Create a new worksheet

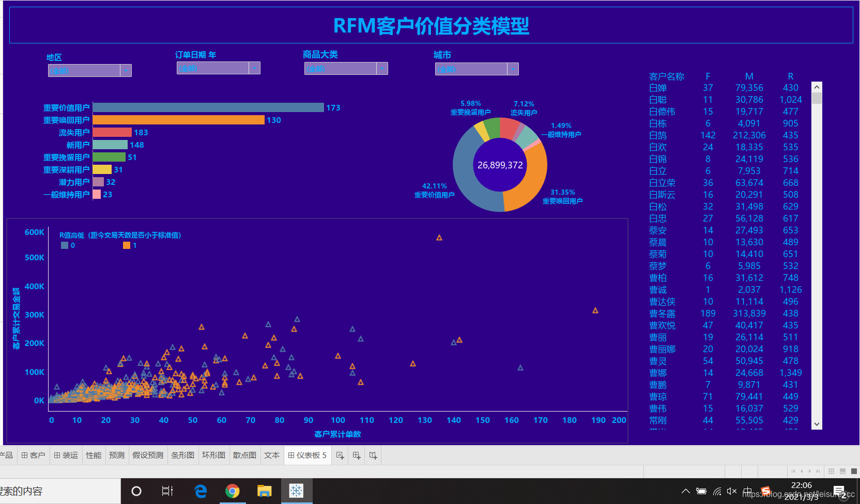(x=340, y=455)
